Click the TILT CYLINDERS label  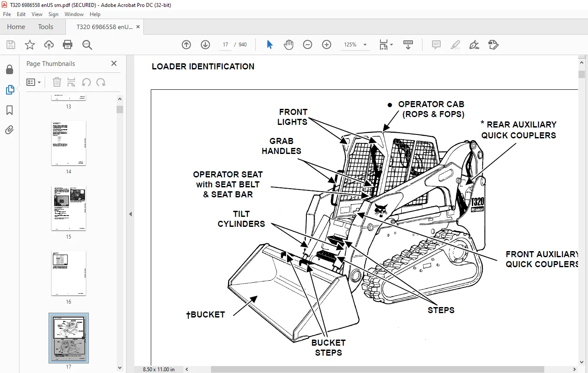[x=241, y=219]
